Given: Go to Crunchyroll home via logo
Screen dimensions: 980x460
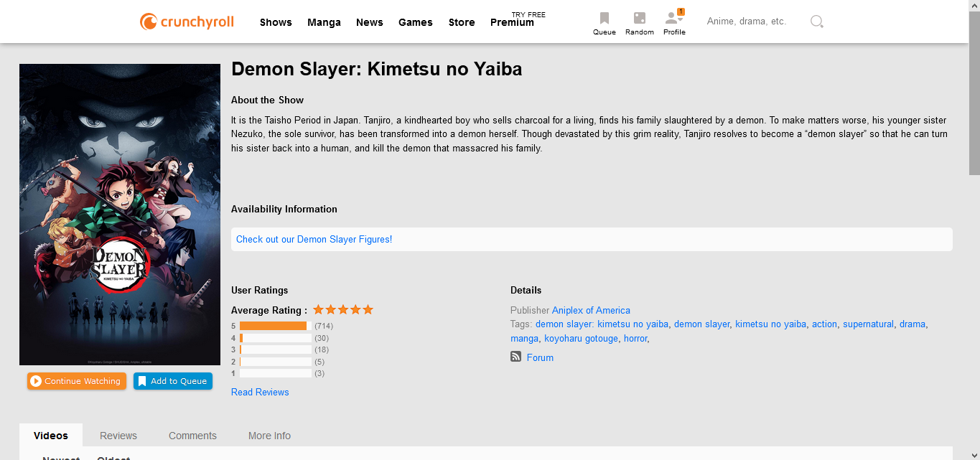Looking at the screenshot, I should pyautogui.click(x=187, y=22).
